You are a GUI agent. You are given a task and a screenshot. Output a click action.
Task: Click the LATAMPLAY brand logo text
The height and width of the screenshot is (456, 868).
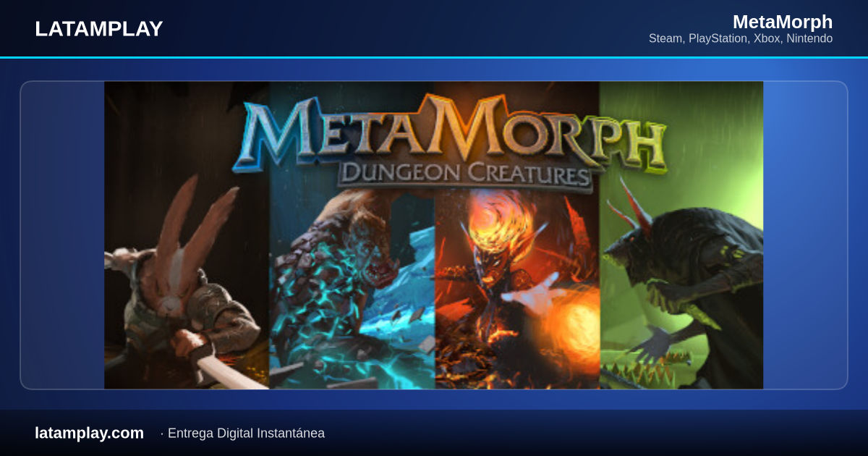pyautogui.click(x=98, y=29)
